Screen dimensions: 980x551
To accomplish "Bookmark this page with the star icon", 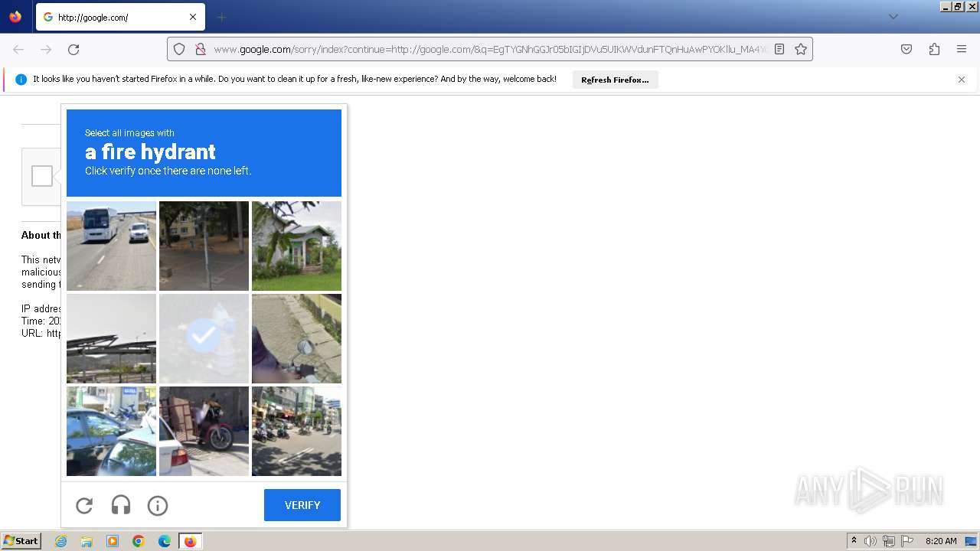I will tap(801, 49).
